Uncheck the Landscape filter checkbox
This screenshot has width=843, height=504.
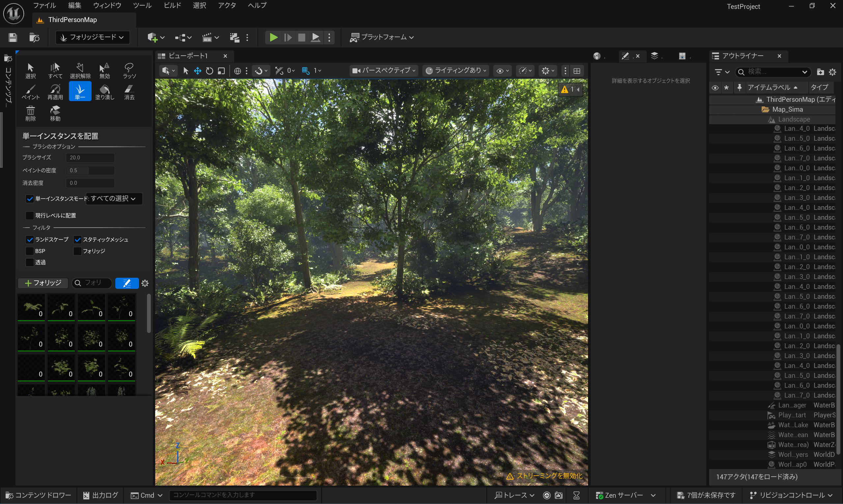30,240
